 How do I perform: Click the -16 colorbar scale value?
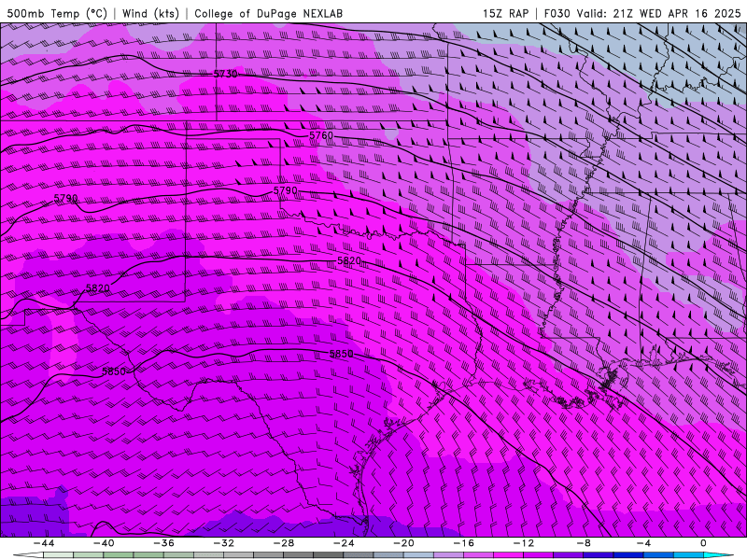(463, 543)
